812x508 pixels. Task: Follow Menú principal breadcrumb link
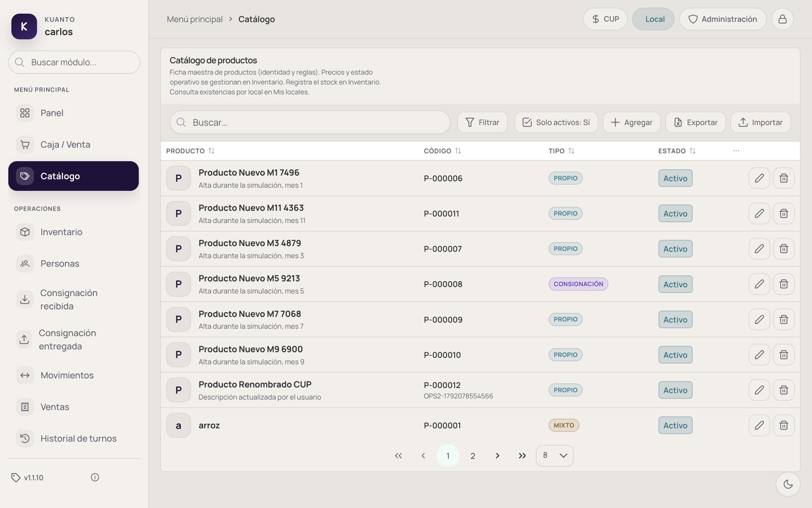point(195,19)
